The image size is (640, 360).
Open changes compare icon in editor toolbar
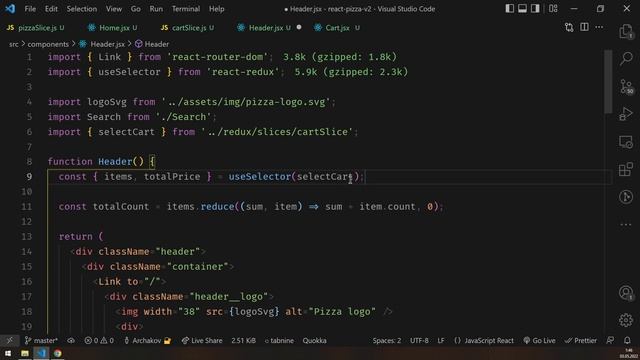pyautogui.click(x=569, y=27)
